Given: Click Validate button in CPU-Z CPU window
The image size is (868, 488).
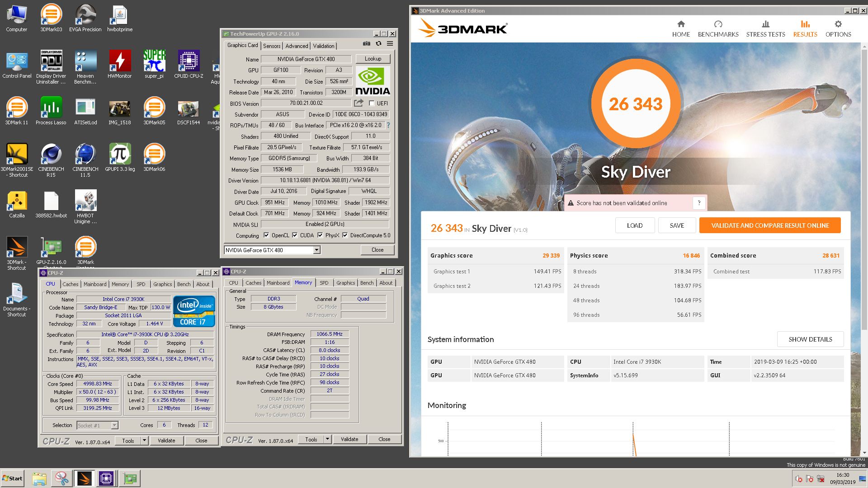Looking at the screenshot, I should (166, 441).
